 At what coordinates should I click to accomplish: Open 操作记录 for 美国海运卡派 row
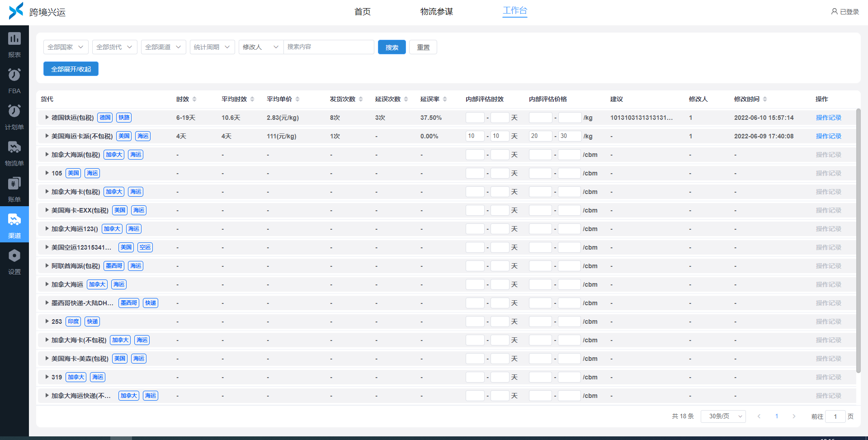(x=829, y=136)
